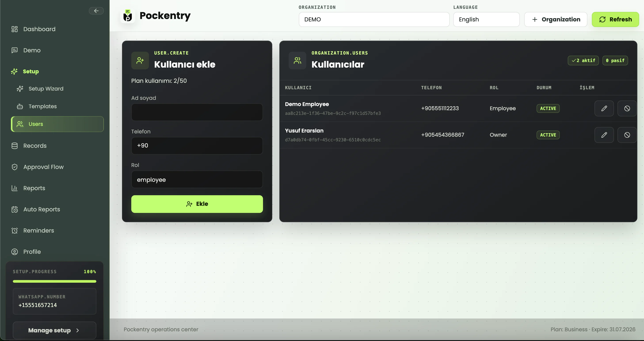This screenshot has width=644, height=341.
Task: Click the Profile person icon
Action: point(15,252)
